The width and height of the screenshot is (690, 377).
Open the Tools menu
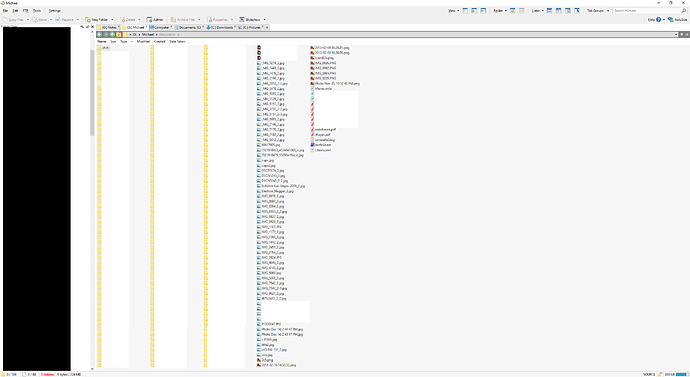click(37, 11)
